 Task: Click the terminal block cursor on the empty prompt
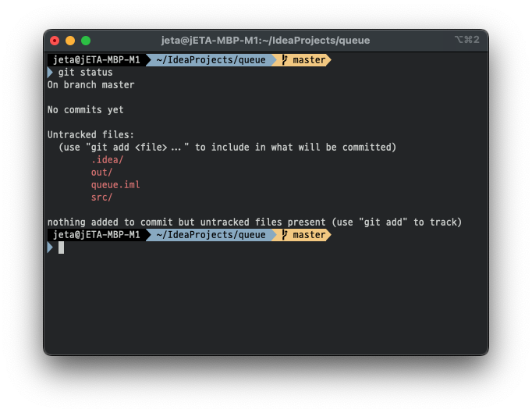tap(61, 247)
